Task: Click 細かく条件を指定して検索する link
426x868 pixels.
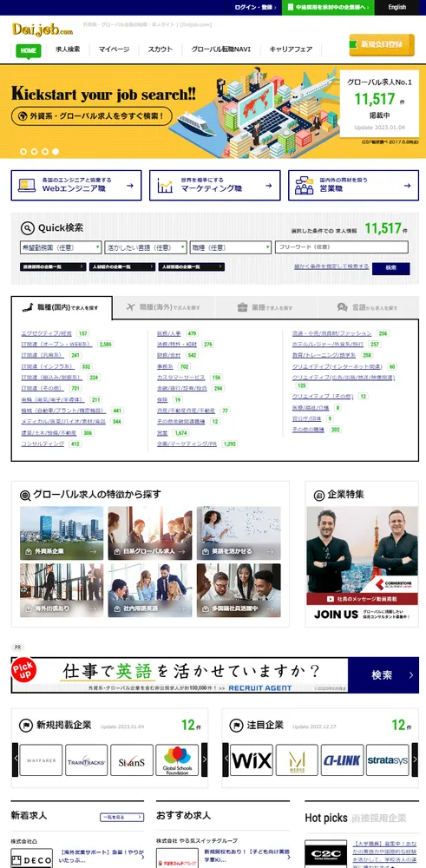Action: (331, 266)
